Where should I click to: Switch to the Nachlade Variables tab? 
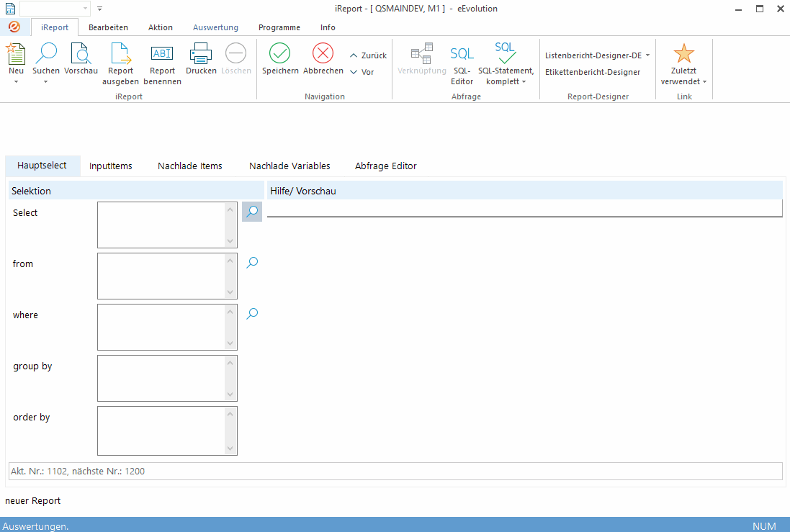[x=289, y=166]
